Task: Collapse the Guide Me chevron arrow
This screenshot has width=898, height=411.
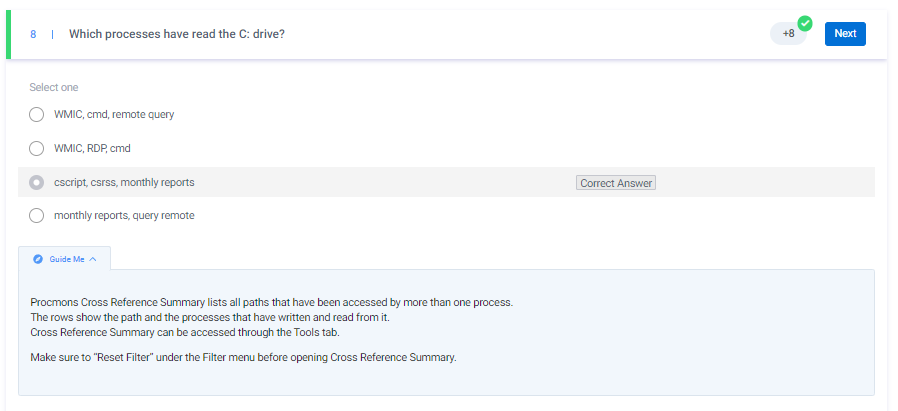Action: click(93, 259)
